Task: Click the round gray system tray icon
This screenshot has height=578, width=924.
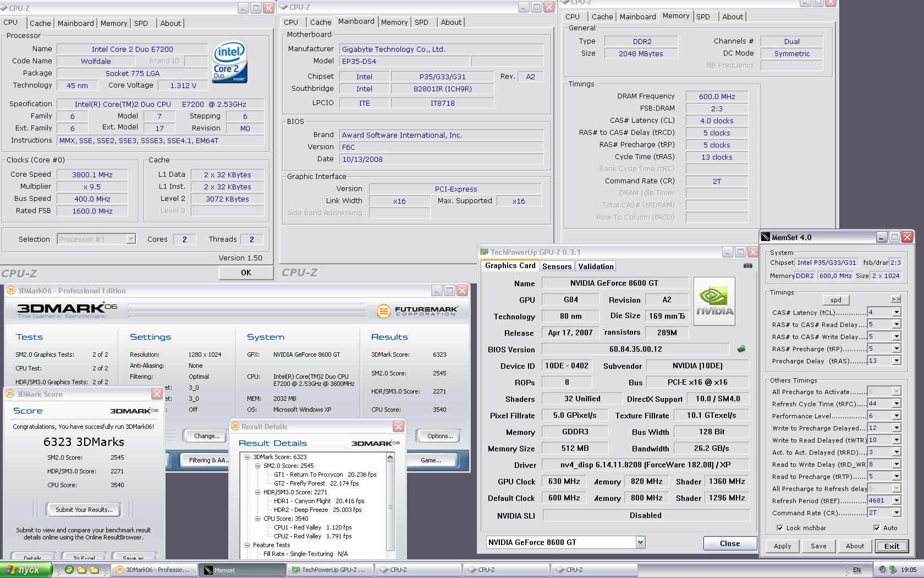Action: 882,570
